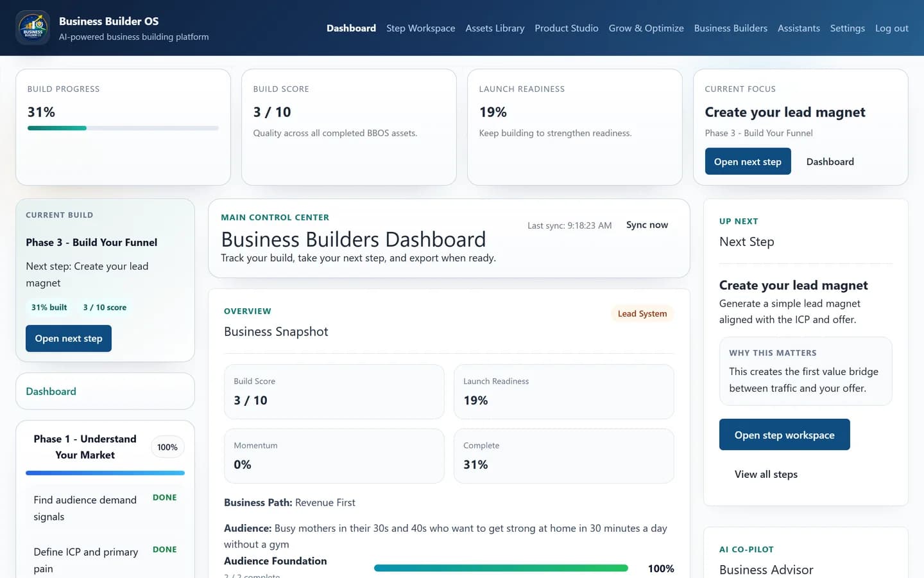This screenshot has width=924, height=578.
Task: Click Open next step in Current Focus card
Action: click(x=748, y=161)
